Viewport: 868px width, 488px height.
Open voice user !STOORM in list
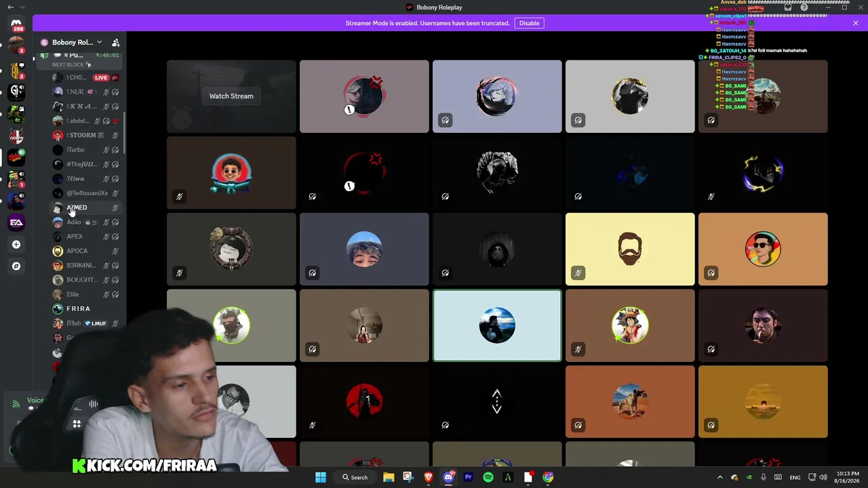coord(86,135)
